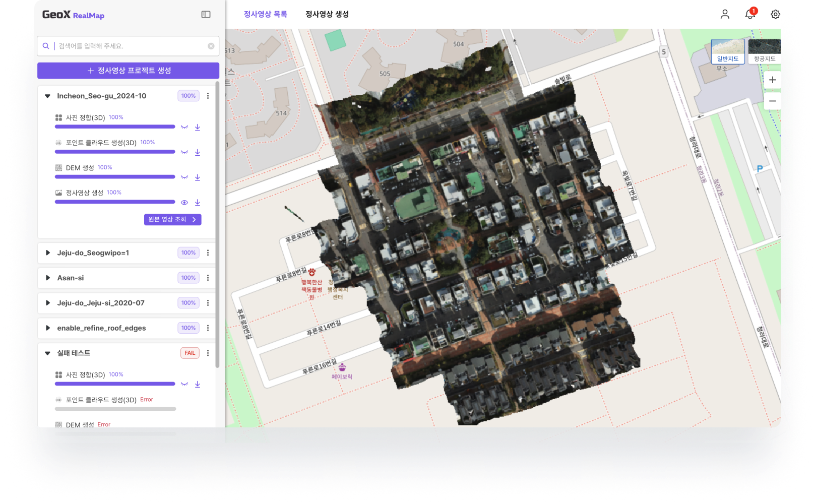The height and width of the screenshot is (504, 815).
Task: Open more options for Incheon_Seo-gu_2024-10
Action: (208, 96)
